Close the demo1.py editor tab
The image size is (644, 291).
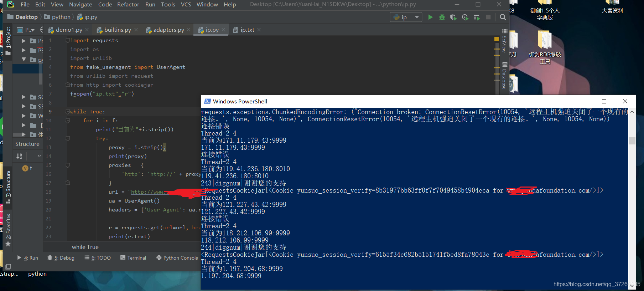(x=87, y=30)
